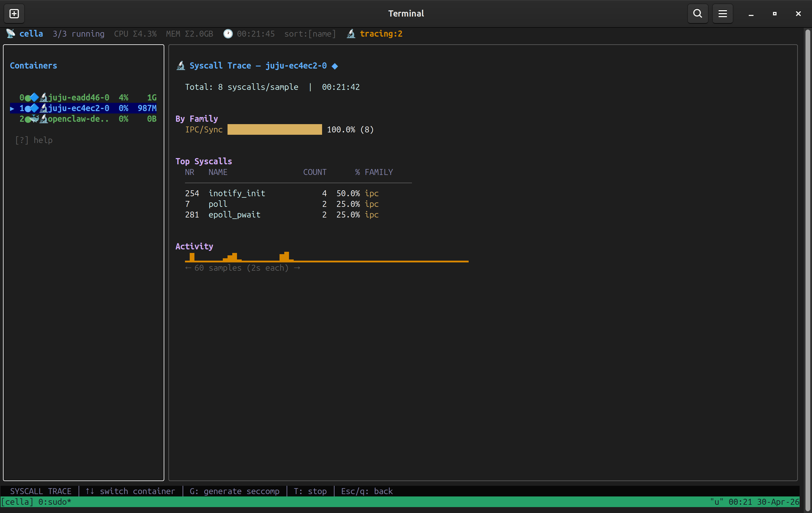Click the blue diamond after the juju-ec4ec2-0 title

[x=334, y=66]
